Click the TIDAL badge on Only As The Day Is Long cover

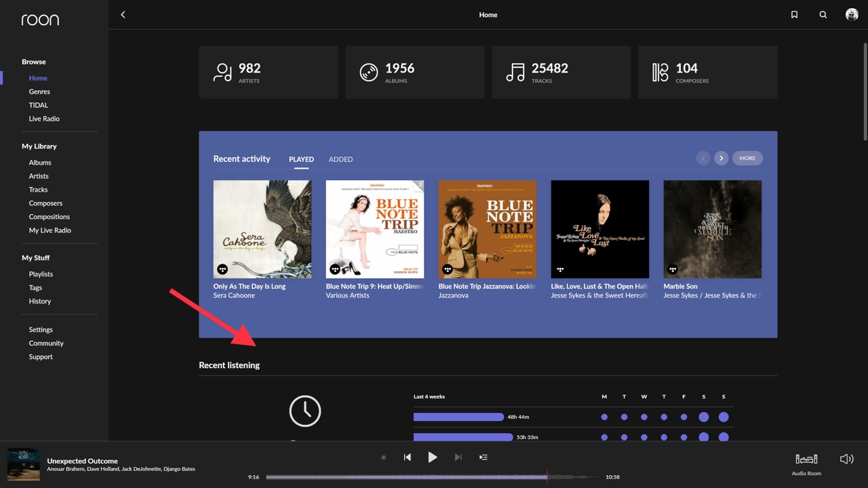pos(222,269)
